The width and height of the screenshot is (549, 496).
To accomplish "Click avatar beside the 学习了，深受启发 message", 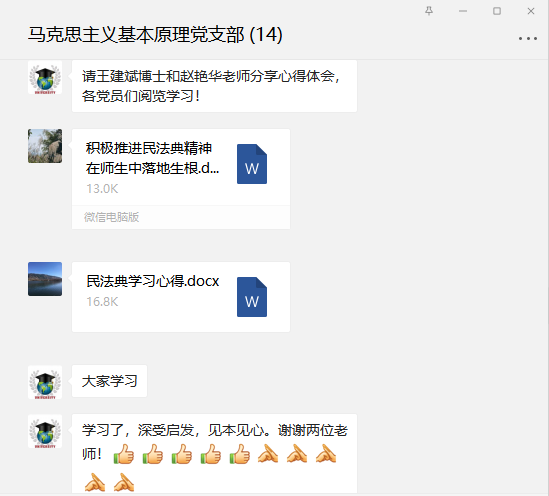I will pos(45,431).
